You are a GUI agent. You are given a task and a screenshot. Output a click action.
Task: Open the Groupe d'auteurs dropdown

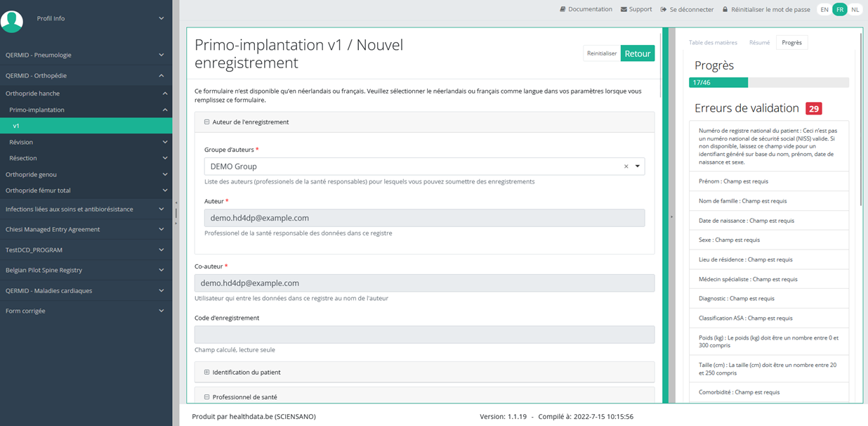[x=638, y=167]
